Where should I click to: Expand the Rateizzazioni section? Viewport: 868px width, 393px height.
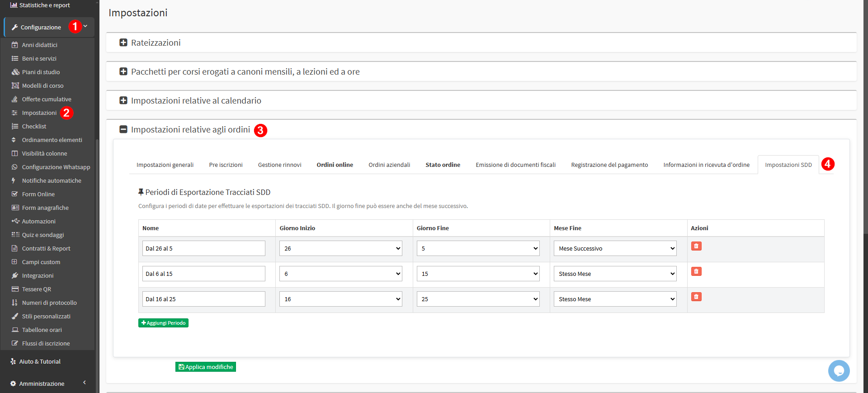pyautogui.click(x=123, y=43)
